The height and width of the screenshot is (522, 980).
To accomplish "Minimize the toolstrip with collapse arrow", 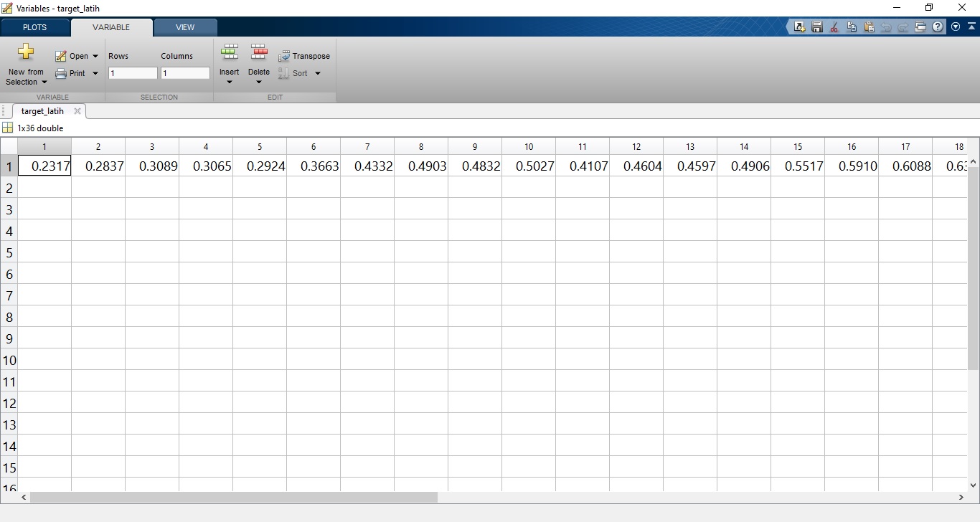I will click(970, 27).
